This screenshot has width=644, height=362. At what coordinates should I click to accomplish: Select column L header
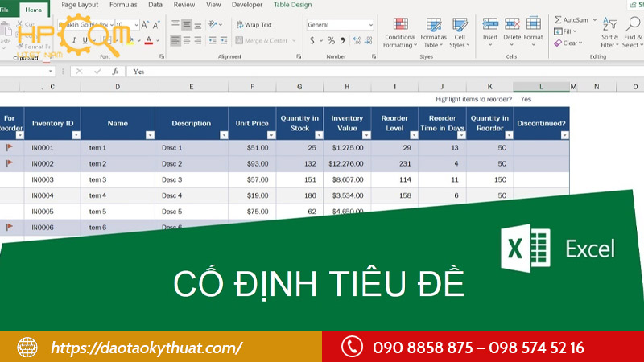541,87
